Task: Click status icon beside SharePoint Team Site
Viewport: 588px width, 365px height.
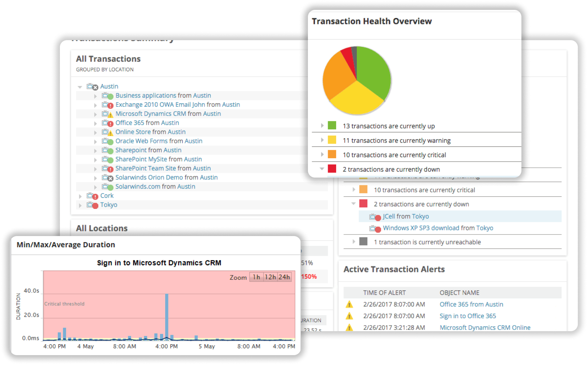Action: (x=107, y=169)
